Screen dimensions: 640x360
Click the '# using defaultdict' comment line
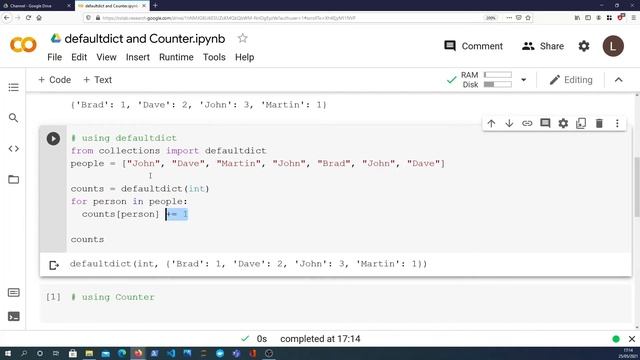tap(124, 138)
